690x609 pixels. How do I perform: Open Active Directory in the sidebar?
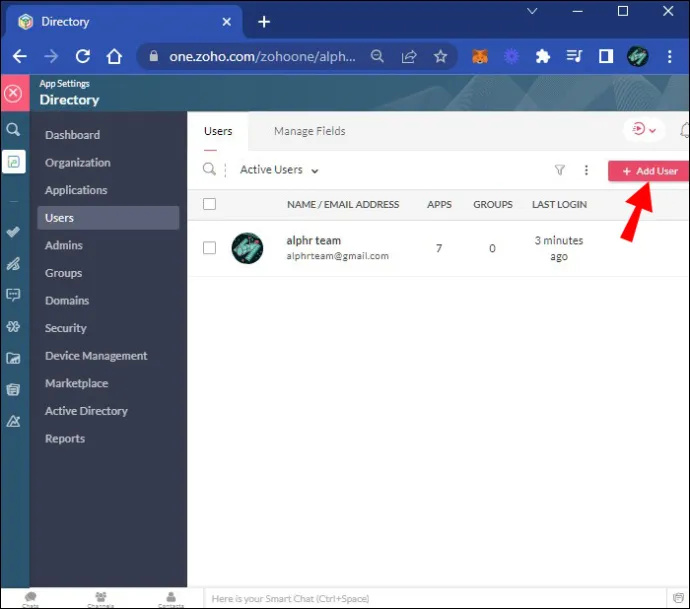coord(86,411)
